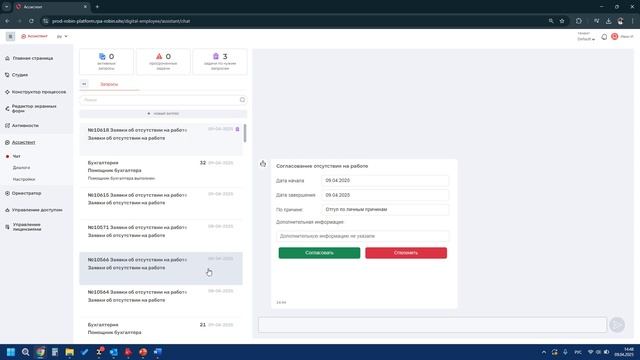Image resolution: width=640 pixels, height=360 pixels.
Task: Open request №10615 in the list
Action: [161, 203]
